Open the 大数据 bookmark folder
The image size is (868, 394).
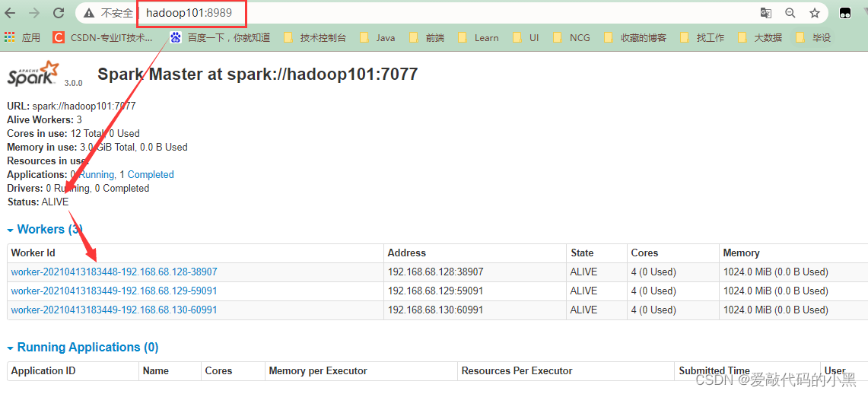(761, 37)
